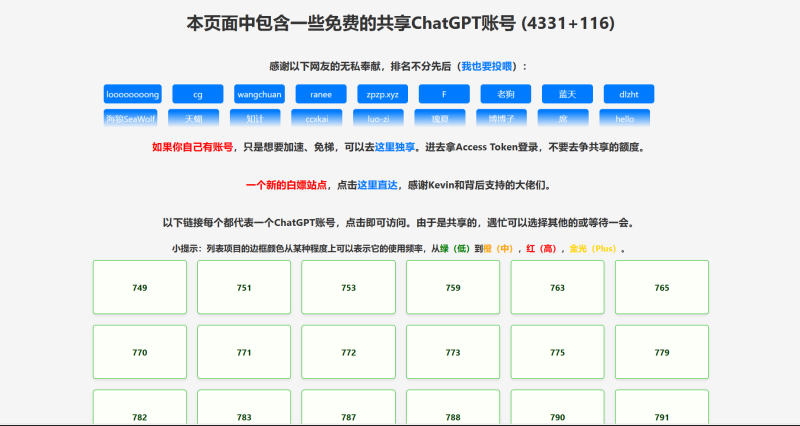Choose account card 790
Viewport: 800px width, 426px height.
[558, 407]
